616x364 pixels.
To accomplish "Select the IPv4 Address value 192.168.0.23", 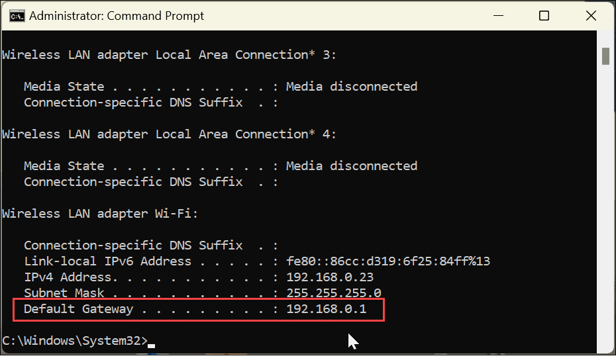I will point(329,277).
